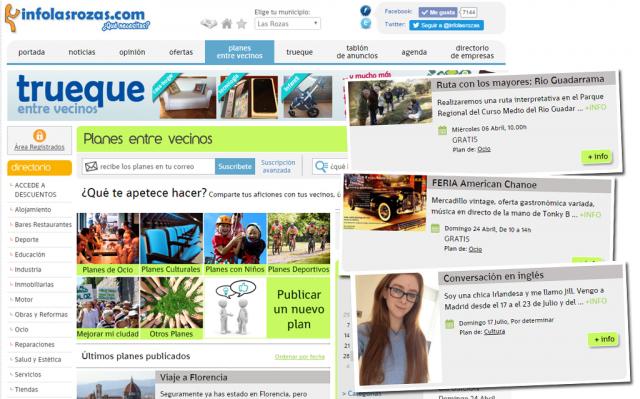Select Mejorar mi ciudad thumbnail
This screenshot has width=640, height=399.
click(108, 308)
